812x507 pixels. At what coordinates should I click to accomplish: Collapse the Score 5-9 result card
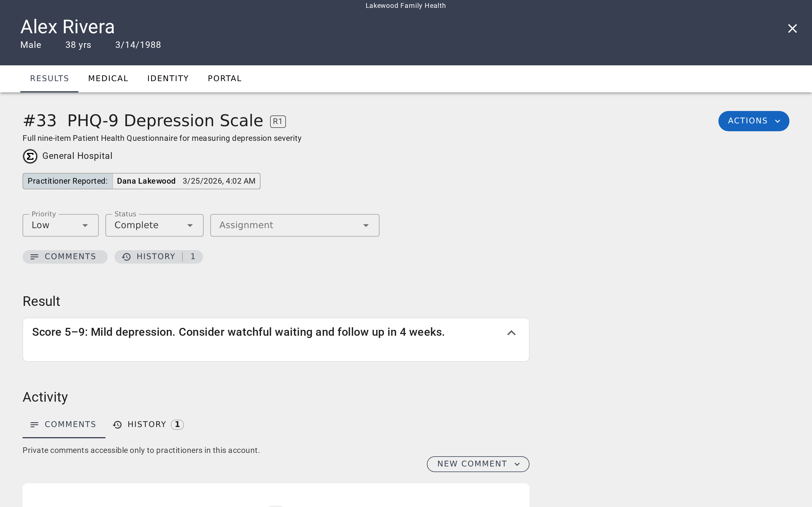pos(511,332)
